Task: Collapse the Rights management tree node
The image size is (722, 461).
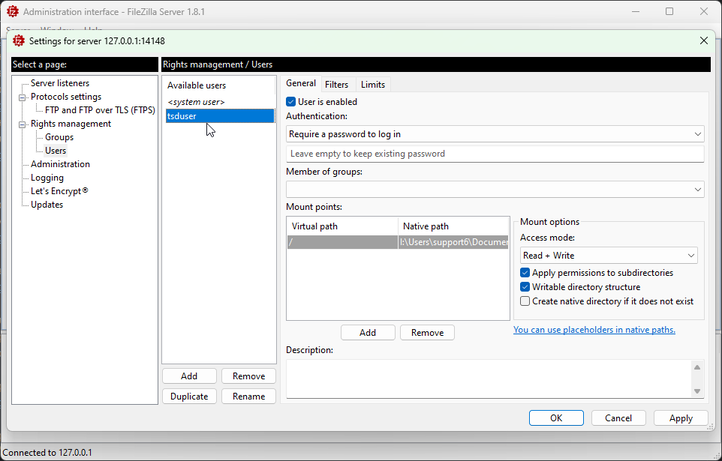Action: pyautogui.click(x=22, y=124)
